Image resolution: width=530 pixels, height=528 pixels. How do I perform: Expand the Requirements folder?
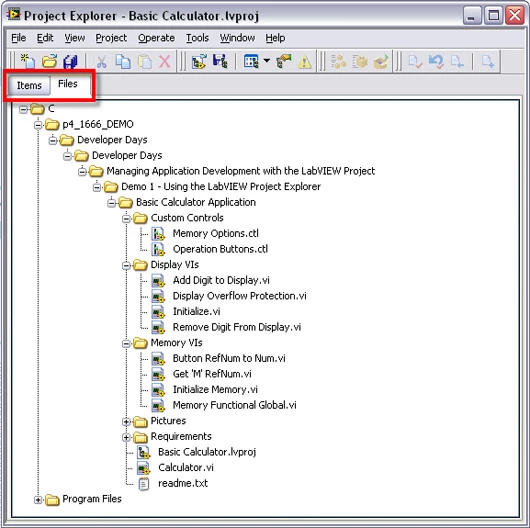pyautogui.click(x=126, y=437)
